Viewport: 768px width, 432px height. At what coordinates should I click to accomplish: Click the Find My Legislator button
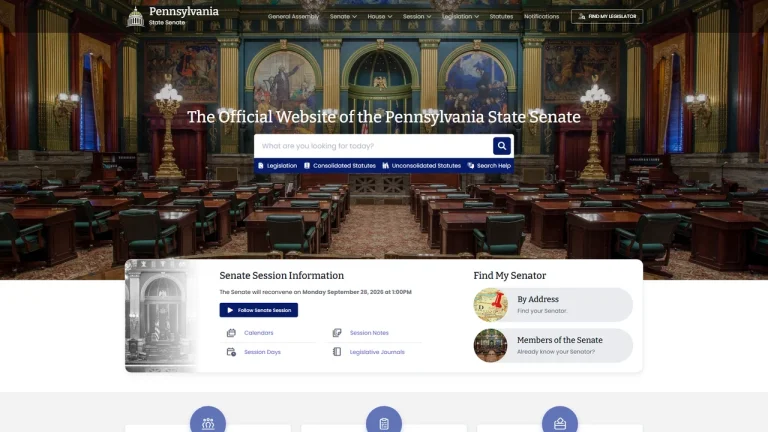click(x=607, y=16)
